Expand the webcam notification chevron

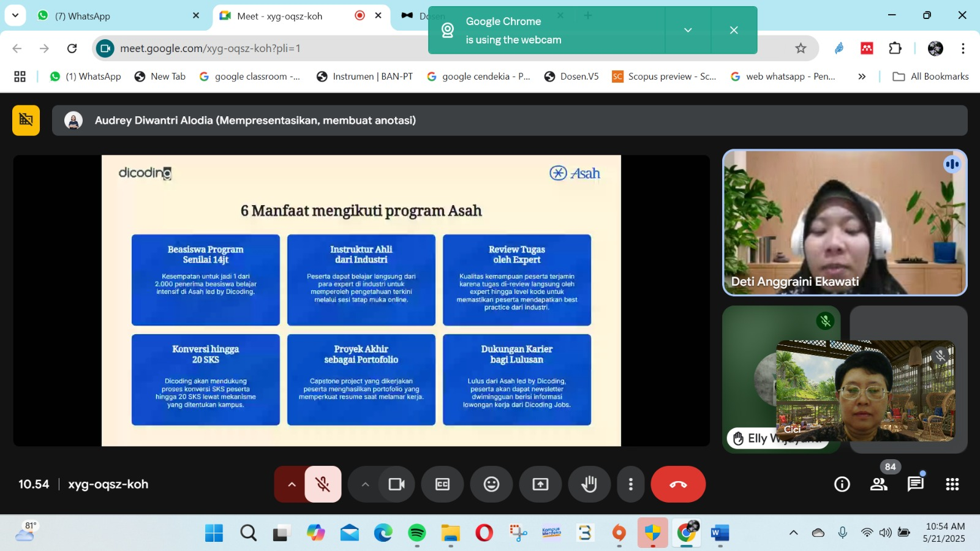[688, 30]
